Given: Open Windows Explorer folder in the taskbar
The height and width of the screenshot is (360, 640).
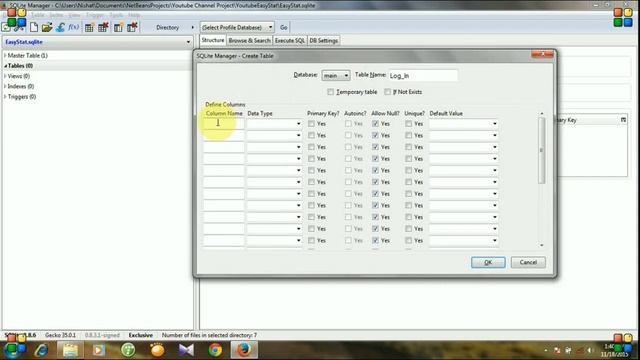Looking at the screenshot, I should click(x=70, y=350).
